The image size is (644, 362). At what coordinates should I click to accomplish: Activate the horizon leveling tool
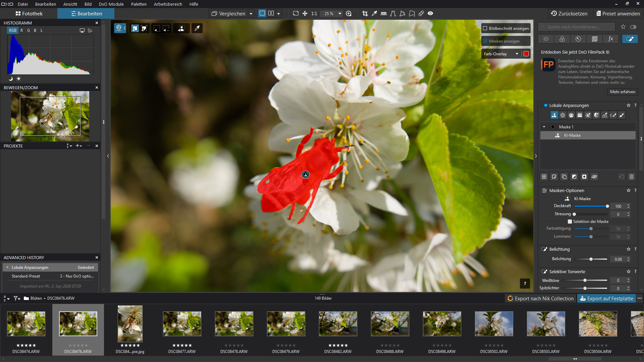click(384, 13)
